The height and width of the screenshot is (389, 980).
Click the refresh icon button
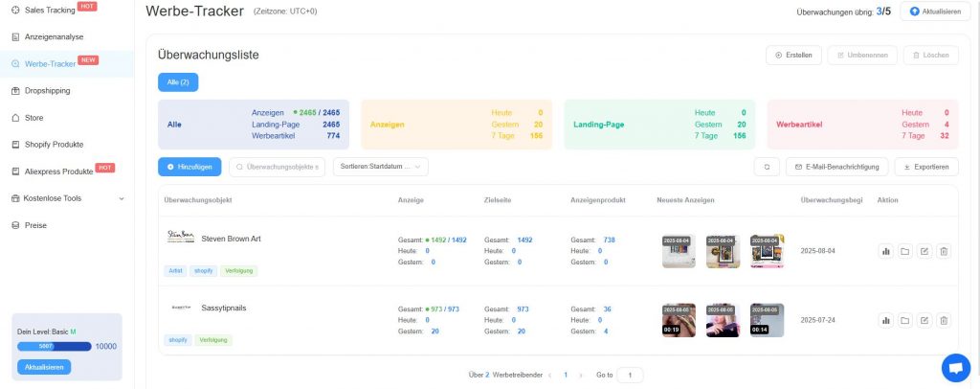click(767, 167)
